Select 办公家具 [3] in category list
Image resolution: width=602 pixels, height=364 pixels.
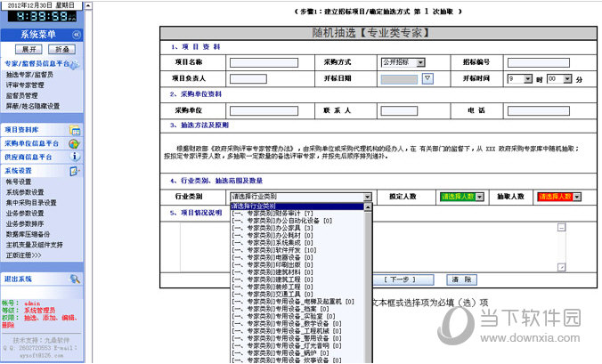[297, 228]
